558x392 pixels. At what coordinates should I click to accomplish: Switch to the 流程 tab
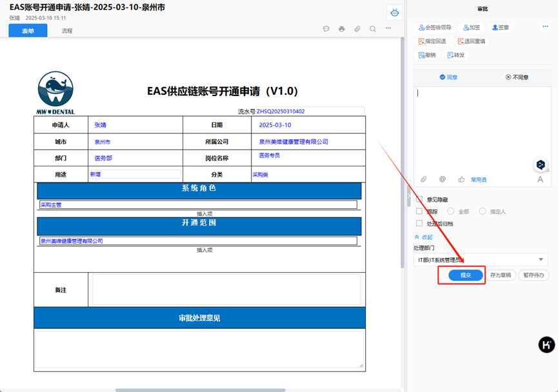pos(67,31)
